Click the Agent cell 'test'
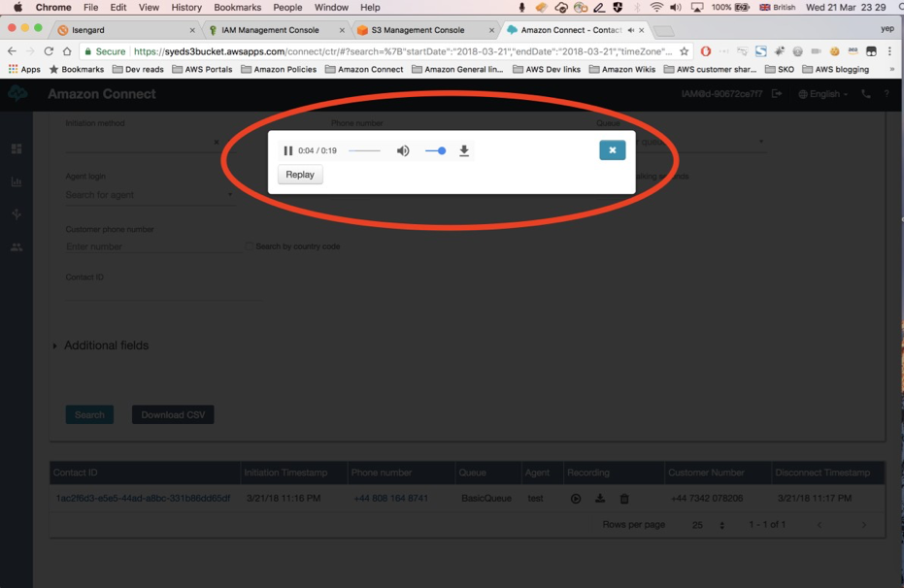The height and width of the screenshot is (588, 904). click(x=535, y=498)
